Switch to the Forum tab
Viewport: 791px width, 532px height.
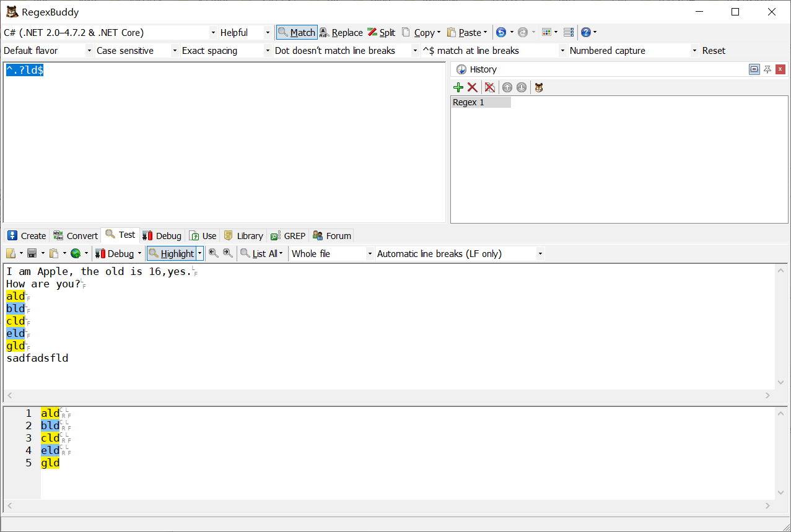(x=332, y=235)
